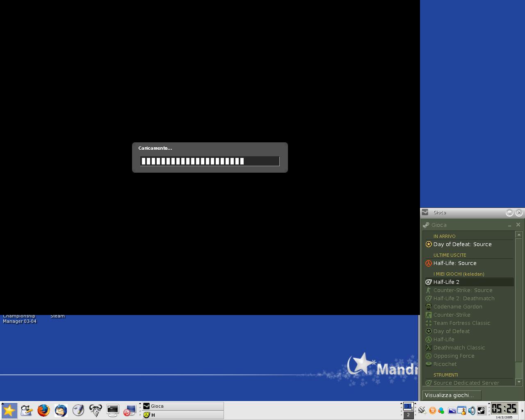Click the Half-Life 2 lambda icon
This screenshot has width=525, height=420.
[429, 282]
